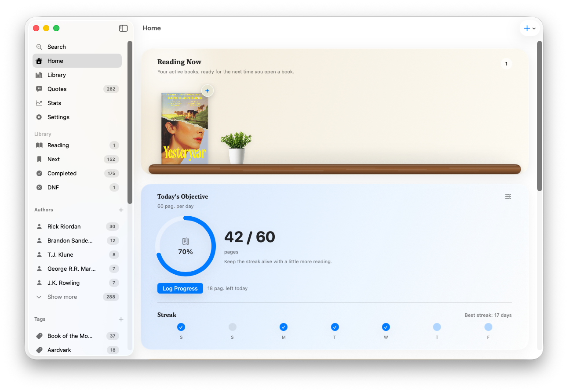Click the Completed checkmark icon
Screen dimensions: 568x392
(x=39, y=173)
